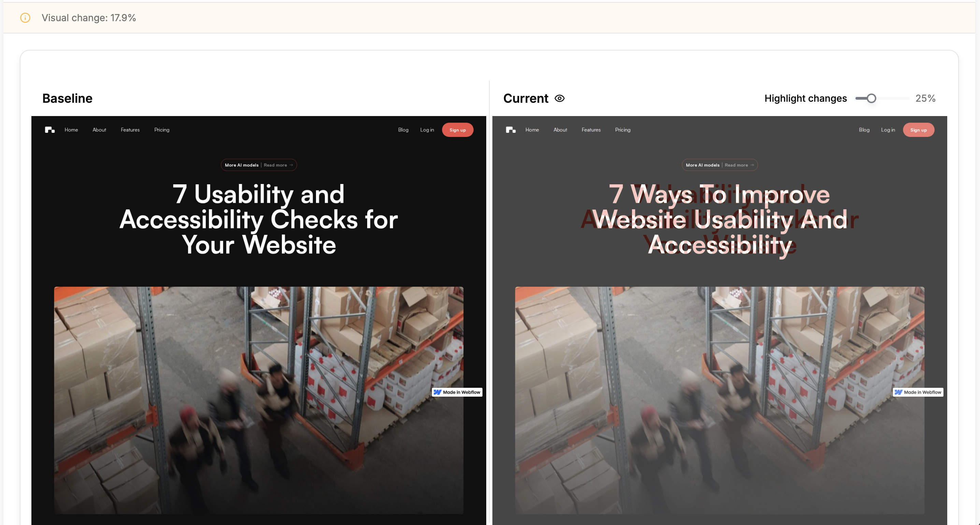Click Log in on the Baseline page
Screen dimensions: 980x525
click(427, 130)
